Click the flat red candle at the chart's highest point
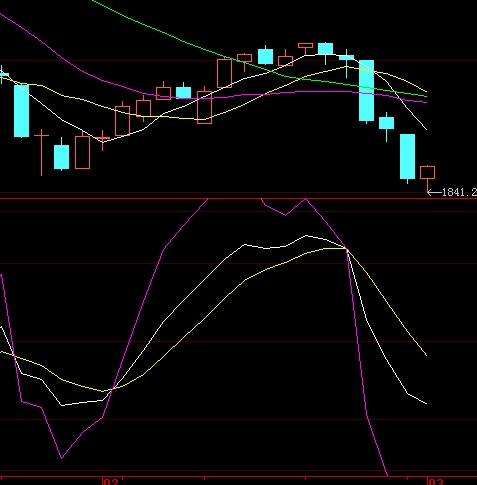The width and height of the screenshot is (477, 485). tap(305, 46)
